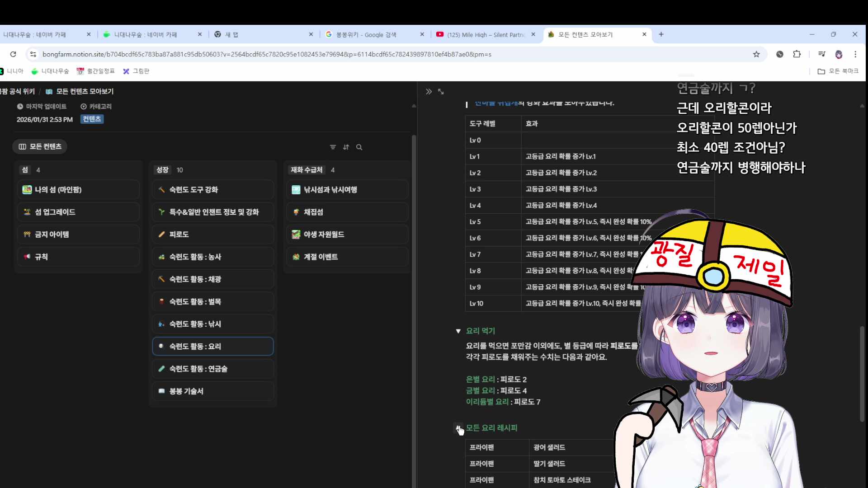
Task: Open the search icon in the content gallery
Action: 359,147
